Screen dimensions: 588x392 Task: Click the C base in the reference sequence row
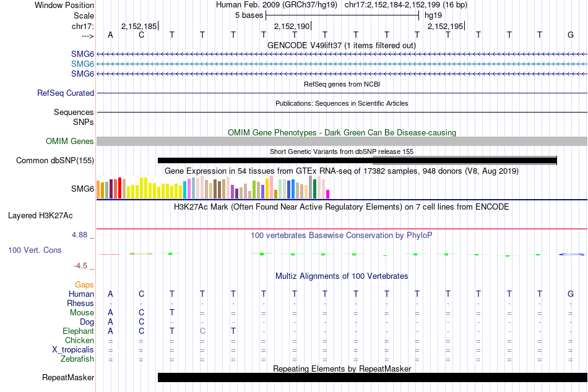pyautogui.click(x=141, y=35)
